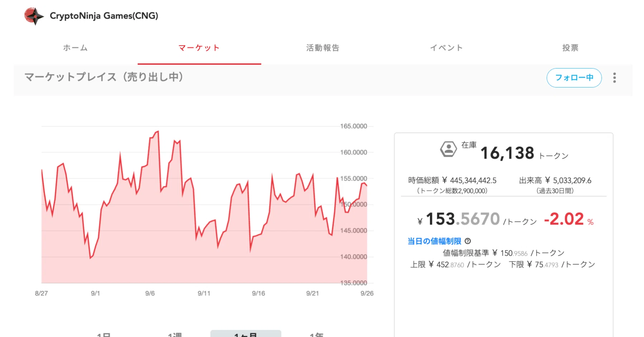Click the token price ¥153.5670
The height and width of the screenshot is (337, 644).
[458, 219]
